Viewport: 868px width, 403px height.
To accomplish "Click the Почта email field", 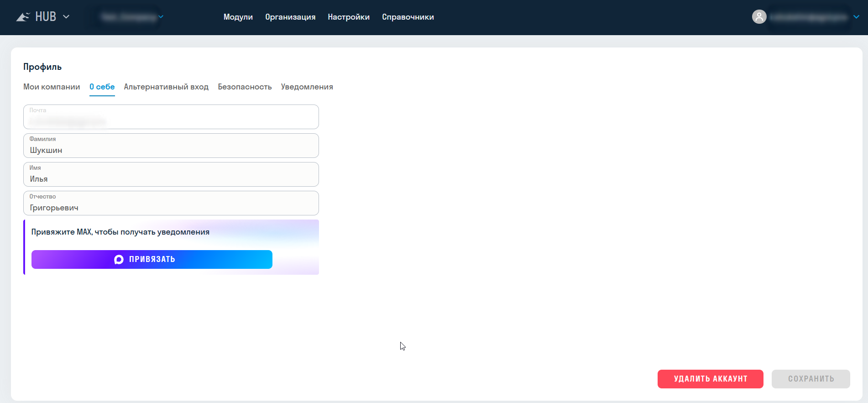I will point(171,117).
